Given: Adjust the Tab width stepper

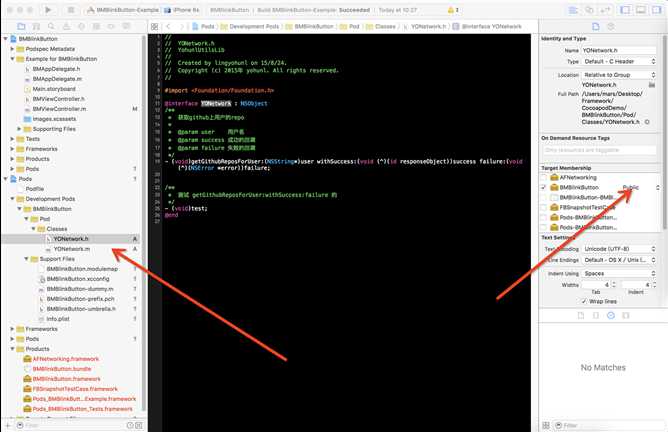Looking at the screenshot, I should click(614, 284).
